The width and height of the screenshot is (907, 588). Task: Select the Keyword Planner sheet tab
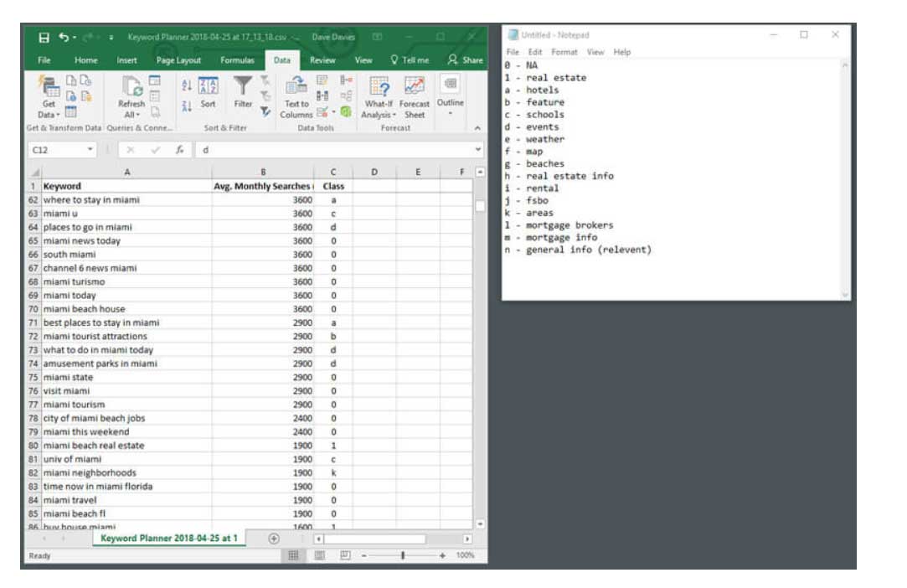click(169, 539)
